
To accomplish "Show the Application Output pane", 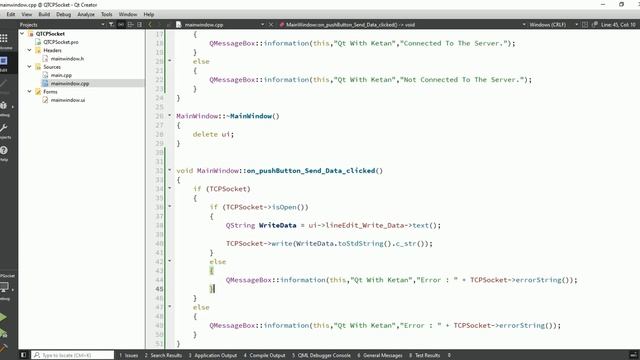I will click(213, 355).
